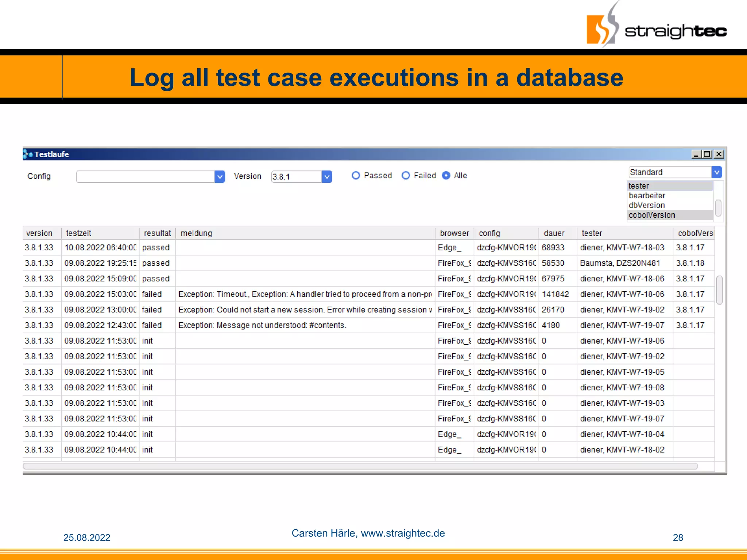Sort by the tester column header
The image size is (747, 560).
[x=625, y=233]
